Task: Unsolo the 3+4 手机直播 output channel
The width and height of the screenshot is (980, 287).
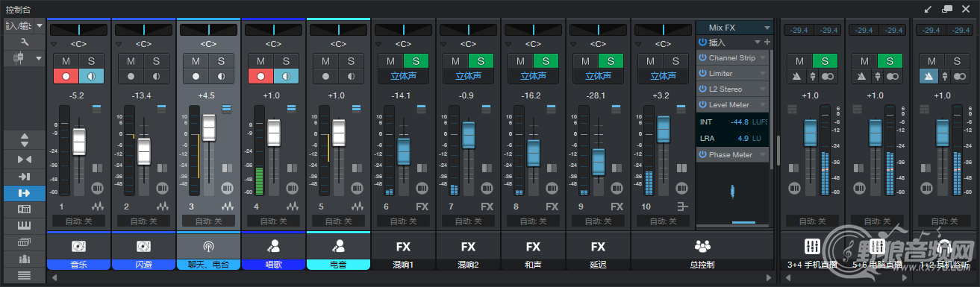Action: pos(825,61)
